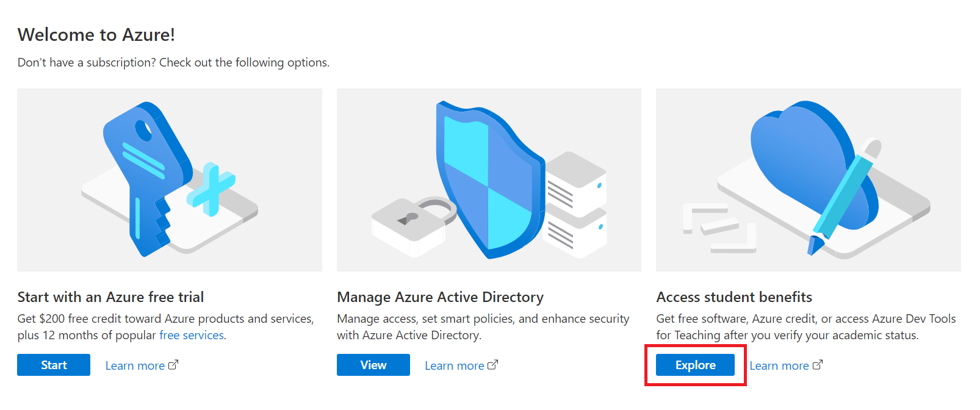Click external-link icon beside student benefits Learn more
This screenshot has height=410, width=980.
point(818,365)
